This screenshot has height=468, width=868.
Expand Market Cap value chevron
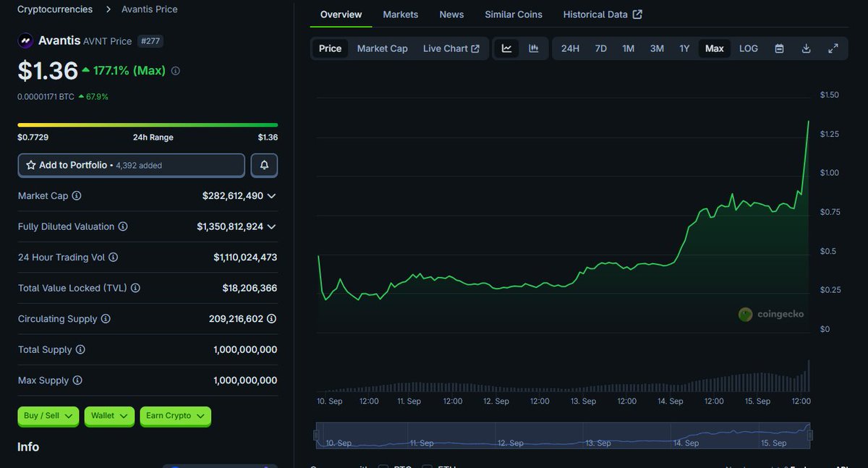point(271,196)
